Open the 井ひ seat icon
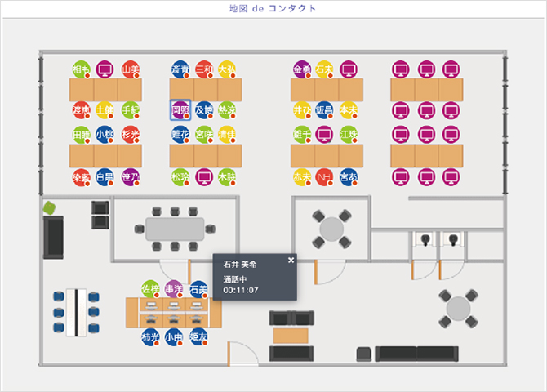This screenshot has width=547, height=392. coord(302,110)
